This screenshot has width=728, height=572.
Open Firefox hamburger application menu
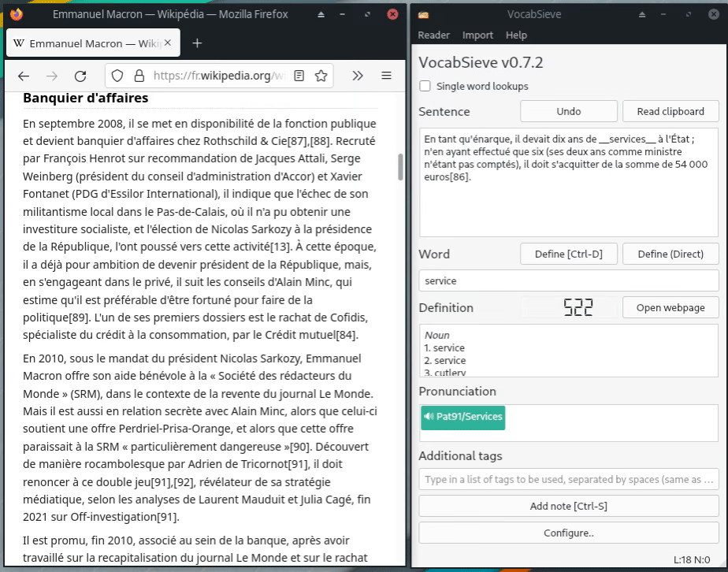click(x=386, y=76)
